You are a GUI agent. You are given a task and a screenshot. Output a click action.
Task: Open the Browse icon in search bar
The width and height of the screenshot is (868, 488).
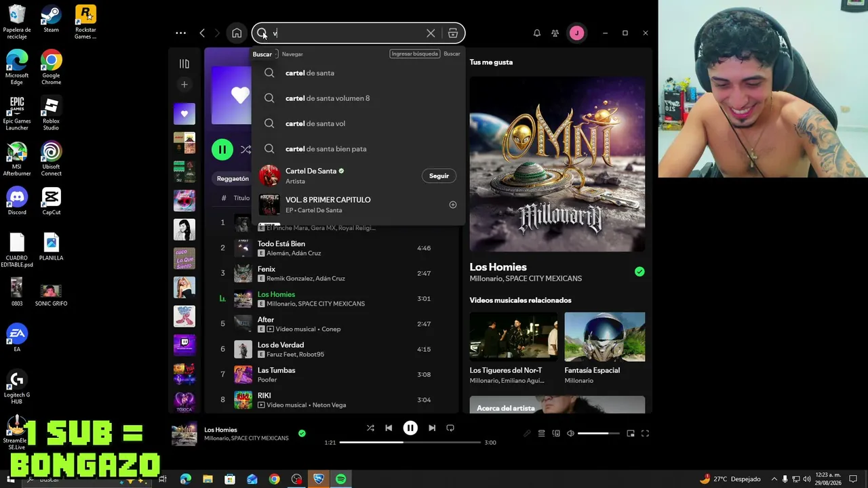[x=453, y=33]
